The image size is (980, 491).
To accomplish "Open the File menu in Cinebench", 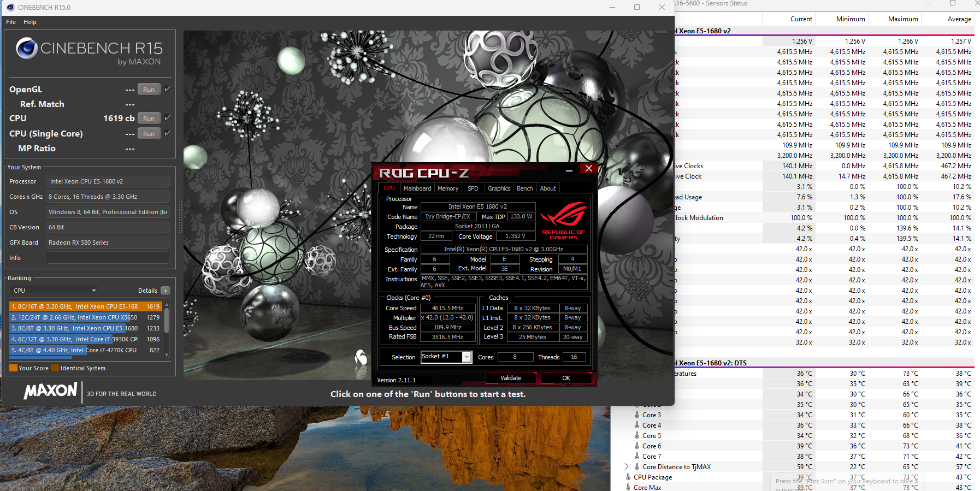I will [11, 22].
